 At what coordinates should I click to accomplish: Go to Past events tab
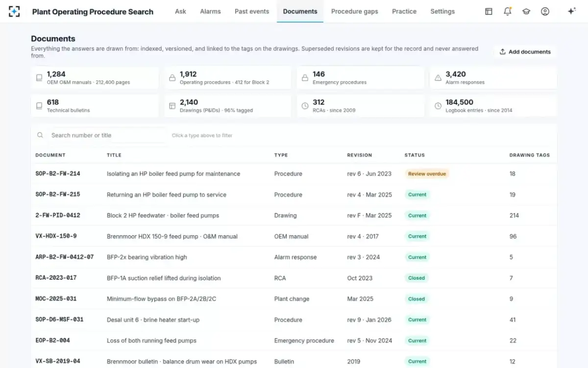[x=252, y=11]
